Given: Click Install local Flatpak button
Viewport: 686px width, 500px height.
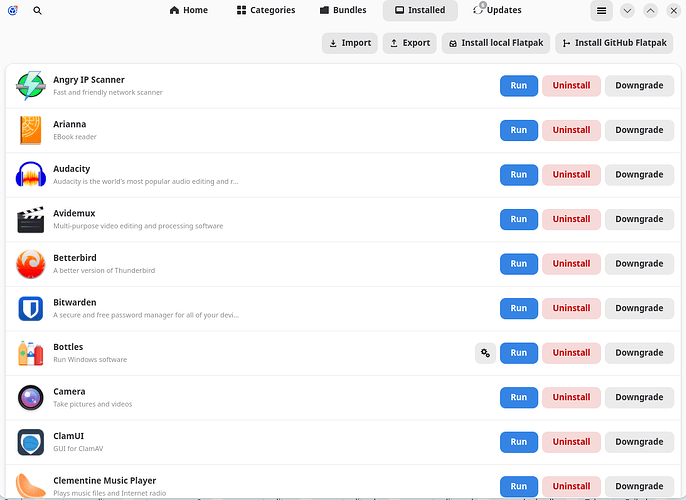Looking at the screenshot, I should point(496,43).
